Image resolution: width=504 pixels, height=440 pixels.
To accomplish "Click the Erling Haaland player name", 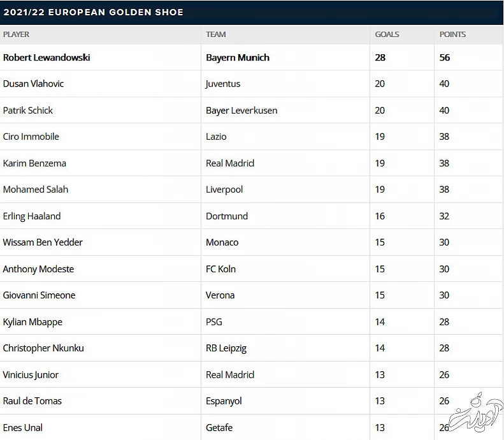I will point(32,216).
